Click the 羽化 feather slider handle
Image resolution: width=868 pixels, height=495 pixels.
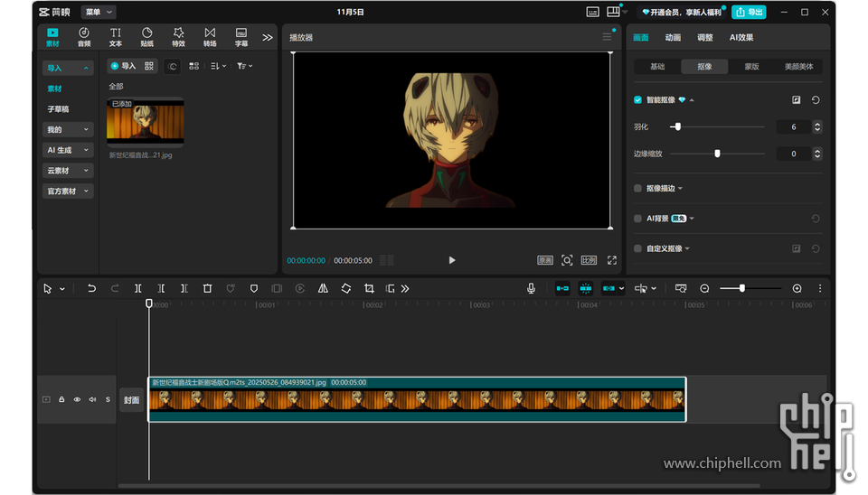point(677,127)
